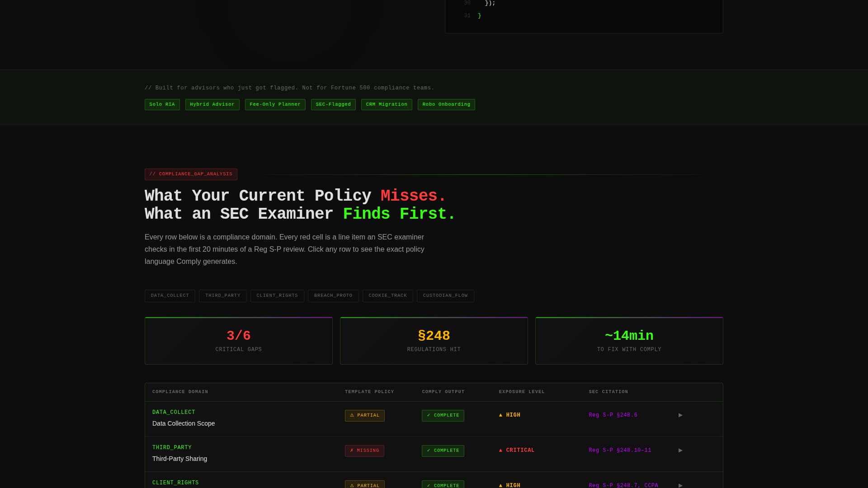Click the CRITICAL exposure label
This screenshot has height=488, width=868.
point(517,450)
